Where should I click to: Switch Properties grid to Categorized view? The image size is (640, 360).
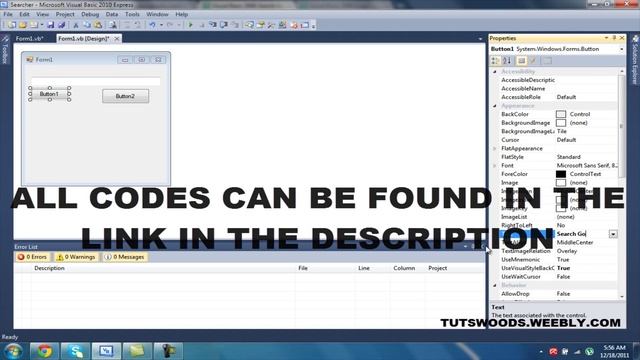pyautogui.click(x=496, y=60)
